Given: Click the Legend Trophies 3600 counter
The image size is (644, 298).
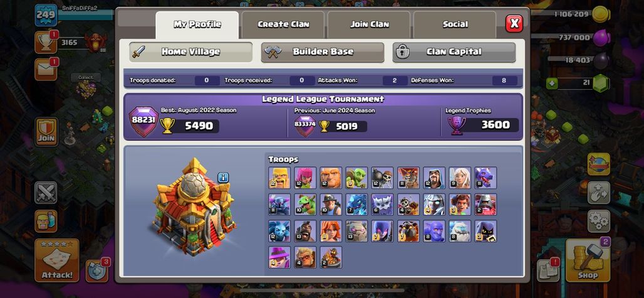Looking at the screenshot, I should coord(482,125).
